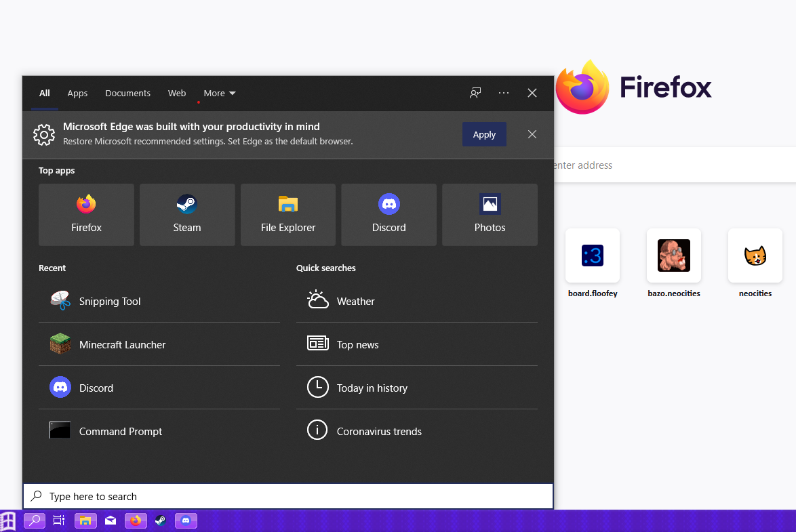The image size is (796, 532).
Task: Dismiss the Microsoft Edge suggestion banner
Action: click(532, 134)
